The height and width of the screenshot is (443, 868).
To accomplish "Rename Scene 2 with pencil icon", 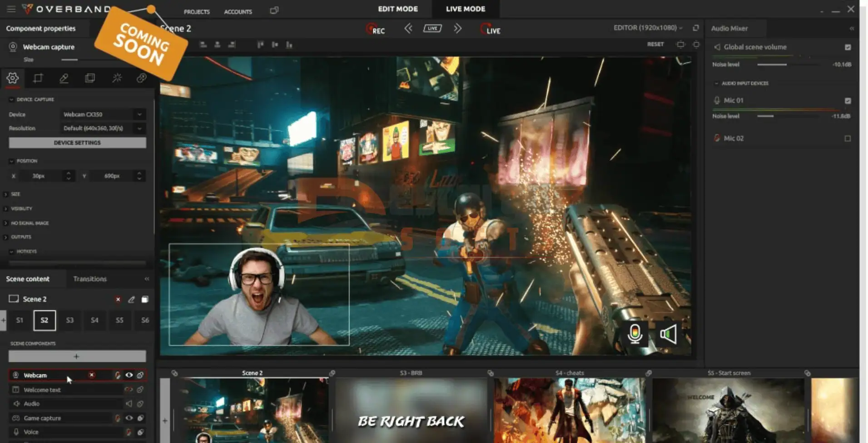I will tap(131, 299).
